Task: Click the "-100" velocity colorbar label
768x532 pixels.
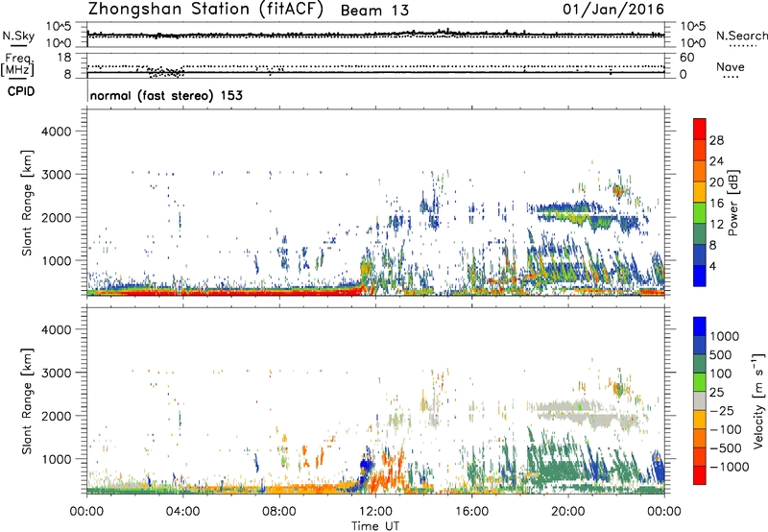Action: [726, 429]
